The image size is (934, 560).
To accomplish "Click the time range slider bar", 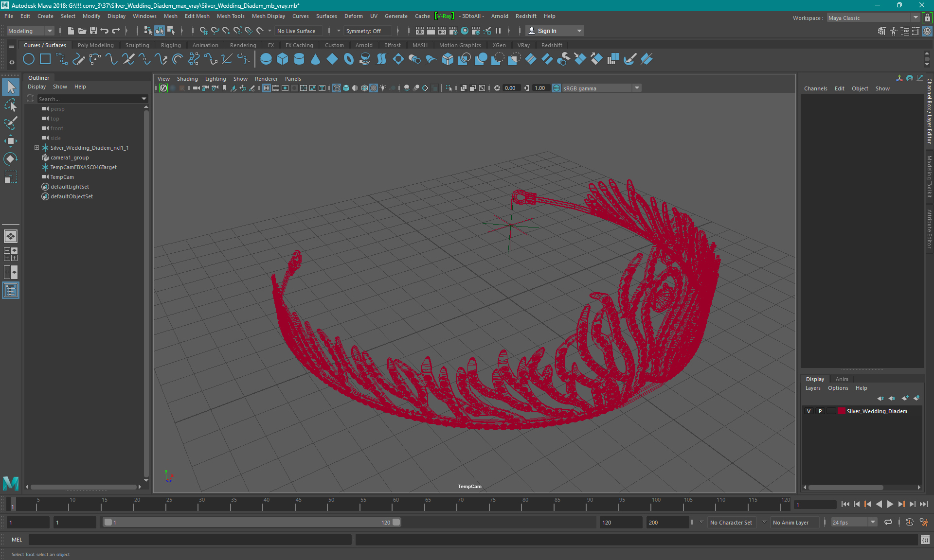I will tap(252, 522).
